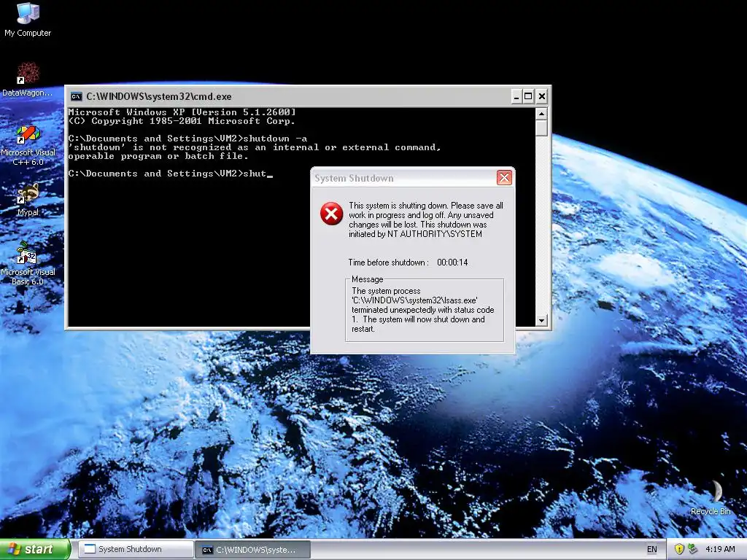Viewport: 747px width, 560px height.
Task: Open the Start menu
Action: [x=35, y=549]
